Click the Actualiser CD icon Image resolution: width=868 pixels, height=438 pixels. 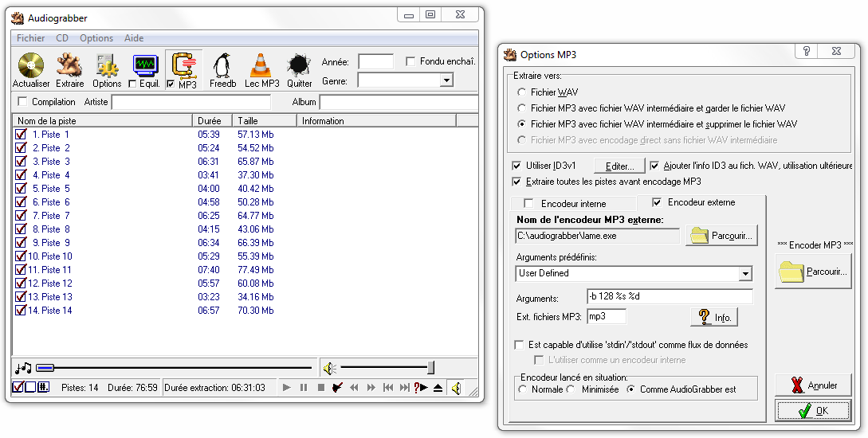tap(31, 65)
